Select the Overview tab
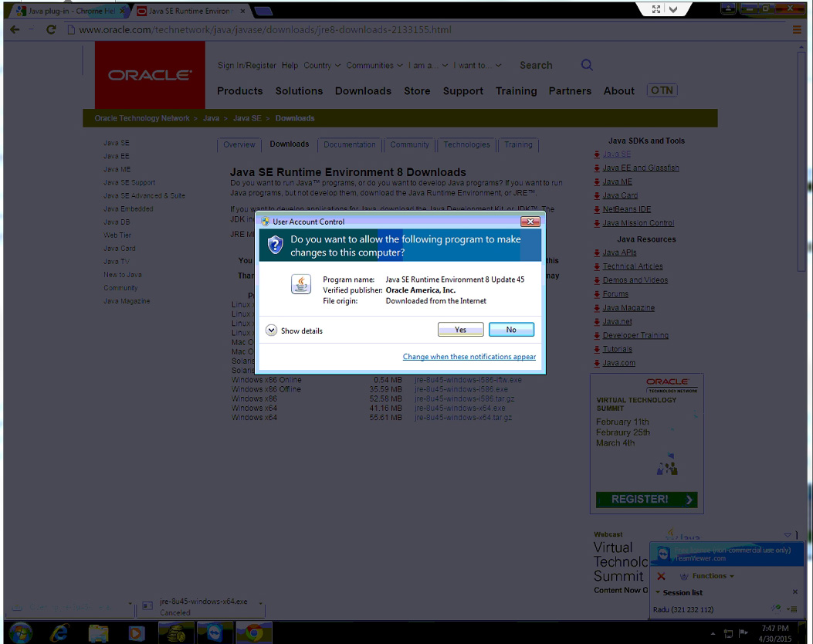The width and height of the screenshot is (813, 644). pos(239,144)
